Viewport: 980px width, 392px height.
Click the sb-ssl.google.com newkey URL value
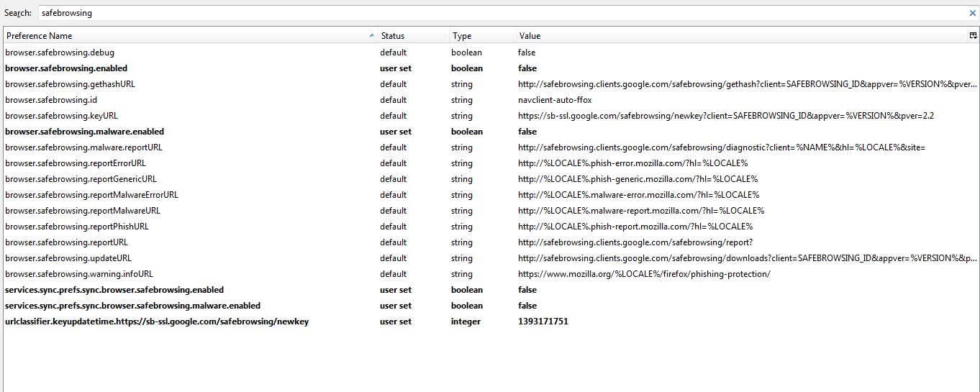pyautogui.click(x=726, y=116)
